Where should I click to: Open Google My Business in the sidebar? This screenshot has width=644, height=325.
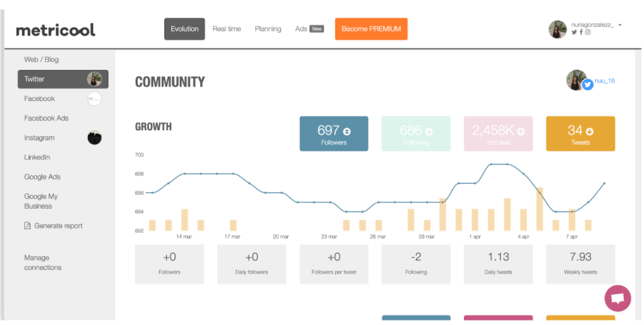click(x=41, y=201)
